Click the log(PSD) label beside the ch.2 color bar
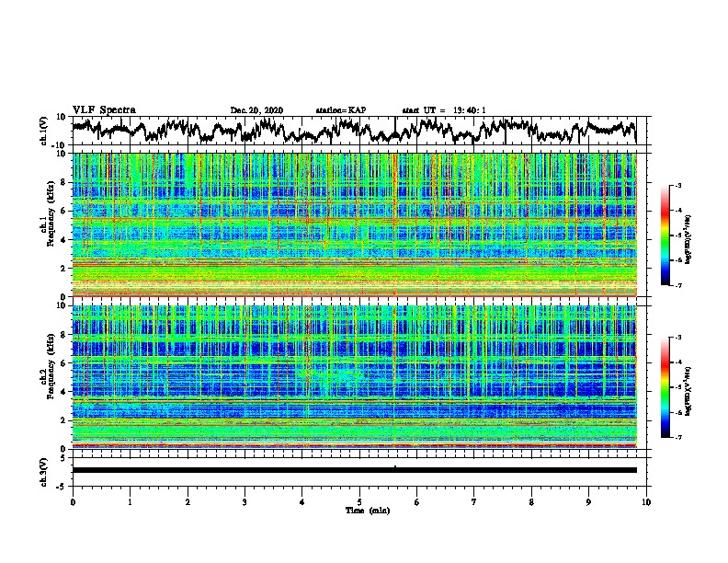728x563 pixels. [688, 391]
